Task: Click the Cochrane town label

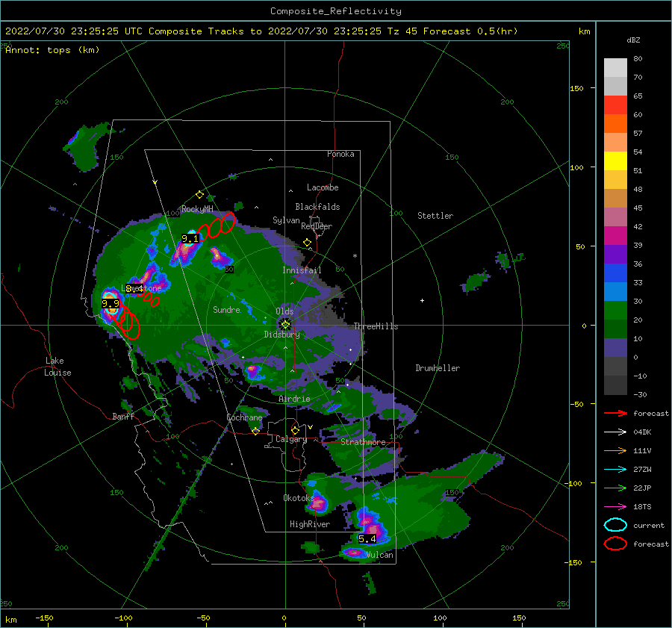Action: pyautogui.click(x=244, y=417)
